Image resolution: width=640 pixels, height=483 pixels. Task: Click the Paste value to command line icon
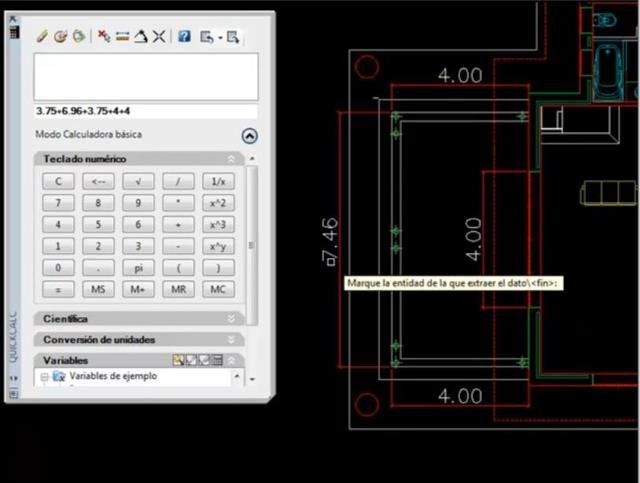pyautogui.click(x=79, y=36)
